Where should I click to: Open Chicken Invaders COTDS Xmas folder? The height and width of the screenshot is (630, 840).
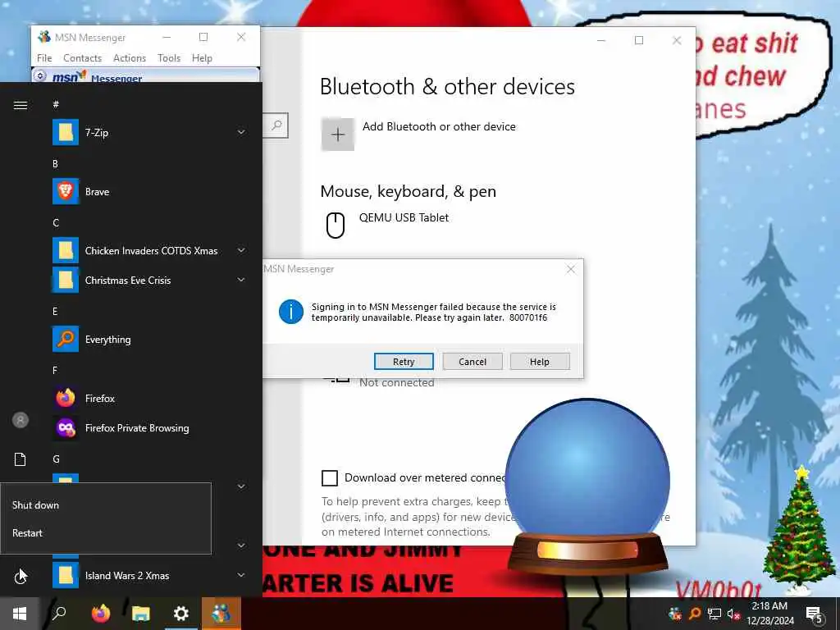[149, 251]
